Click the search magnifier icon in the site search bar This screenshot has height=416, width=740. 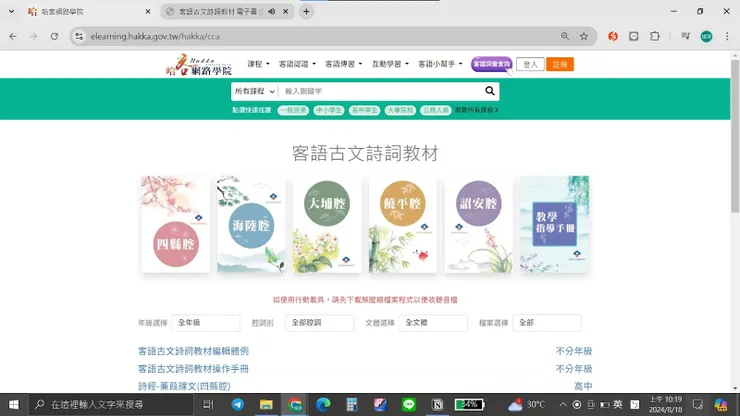click(490, 91)
